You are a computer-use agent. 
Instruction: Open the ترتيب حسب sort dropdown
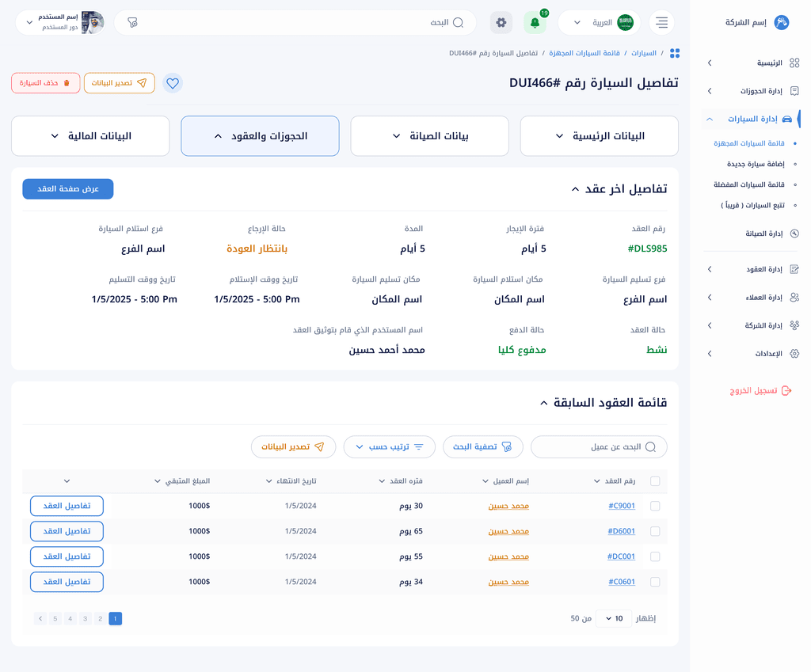pos(390,447)
